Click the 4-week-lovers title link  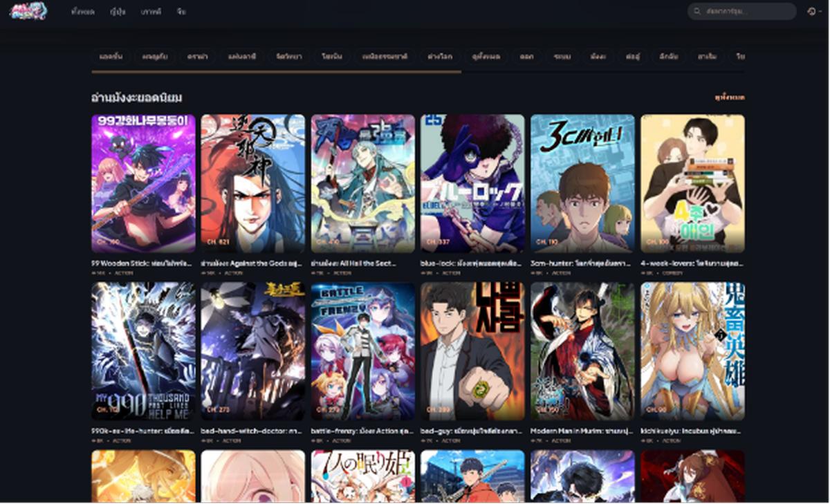tap(692, 263)
